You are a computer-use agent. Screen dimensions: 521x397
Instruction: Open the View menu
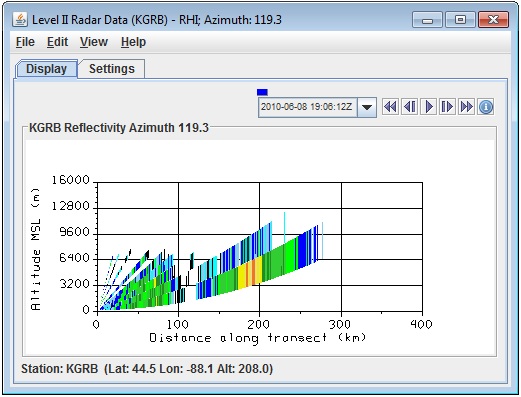pos(94,42)
